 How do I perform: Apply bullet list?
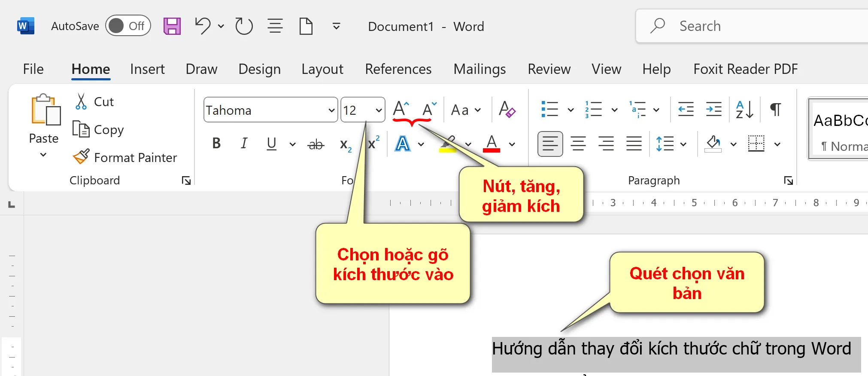[x=549, y=109]
